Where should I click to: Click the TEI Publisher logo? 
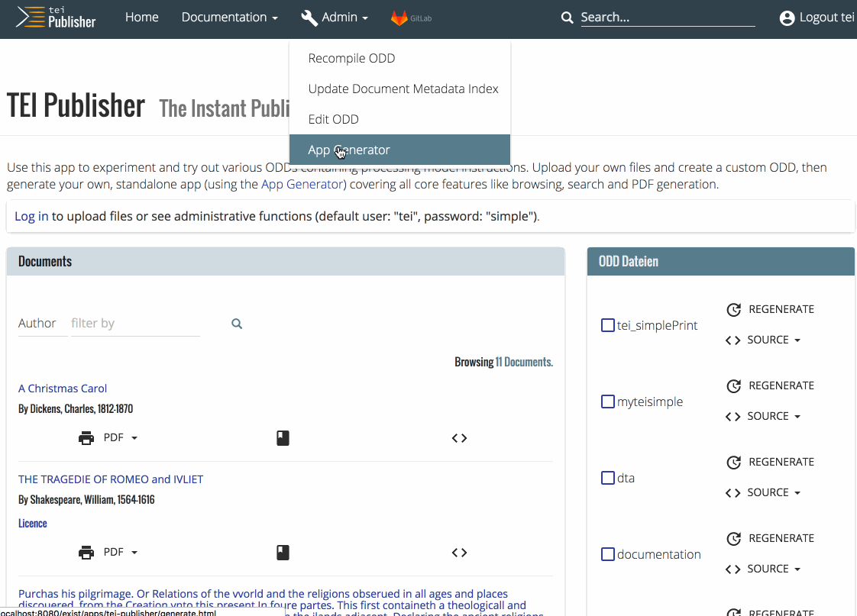(57, 18)
